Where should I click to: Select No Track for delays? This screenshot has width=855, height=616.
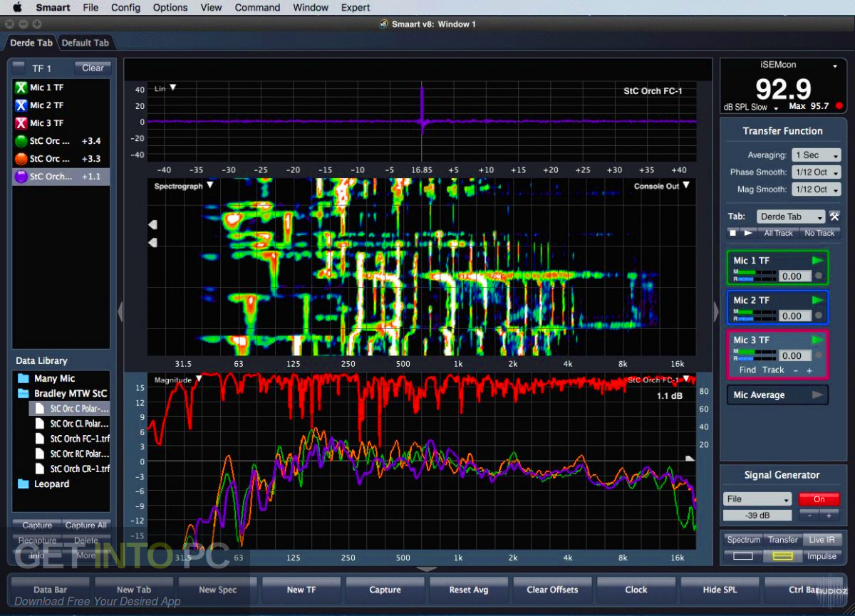point(819,233)
